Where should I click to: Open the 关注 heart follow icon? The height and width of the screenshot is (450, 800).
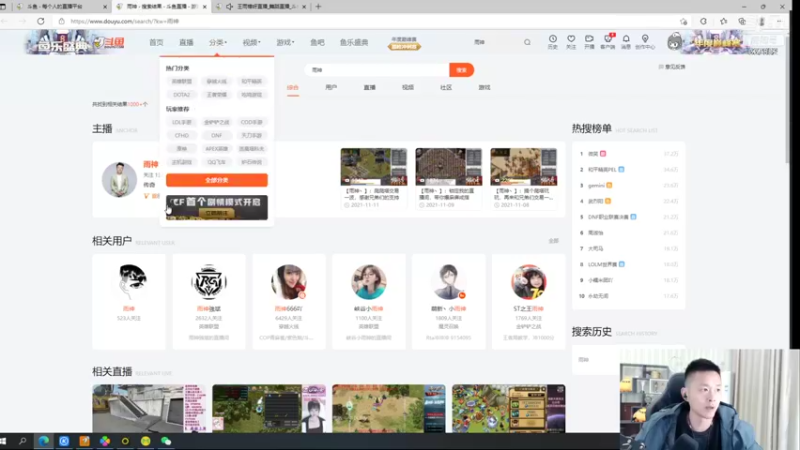(571, 42)
